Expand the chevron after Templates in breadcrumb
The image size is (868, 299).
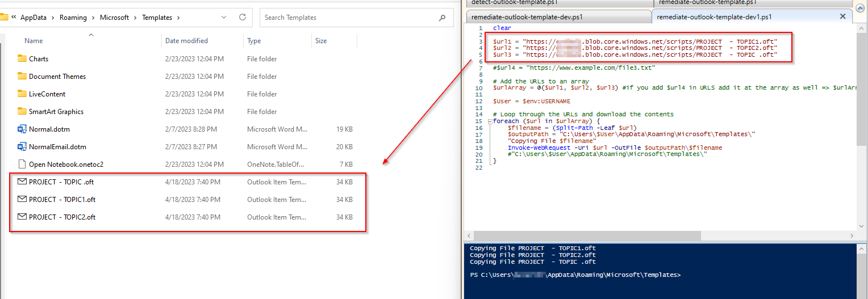(178, 18)
